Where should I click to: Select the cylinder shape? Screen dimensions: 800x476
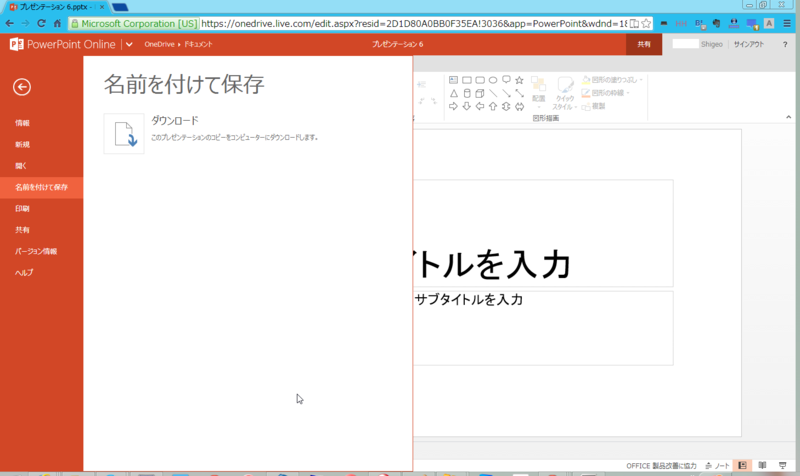point(466,93)
